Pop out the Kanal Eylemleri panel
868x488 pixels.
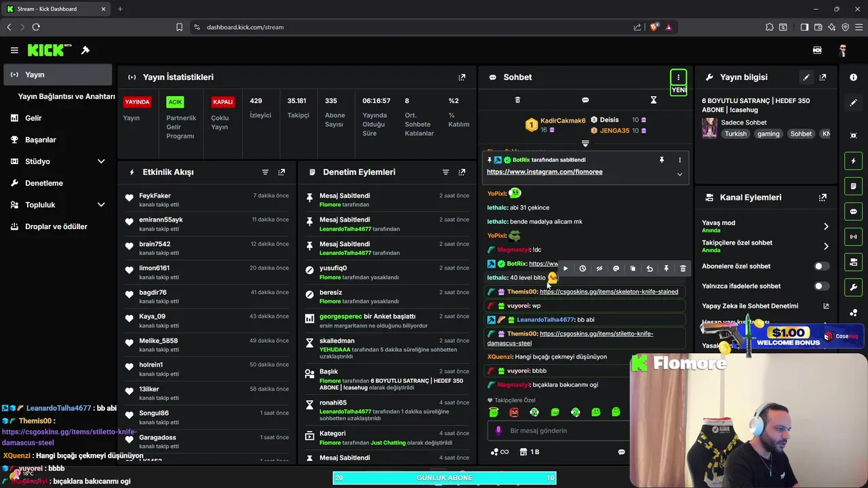tap(823, 197)
